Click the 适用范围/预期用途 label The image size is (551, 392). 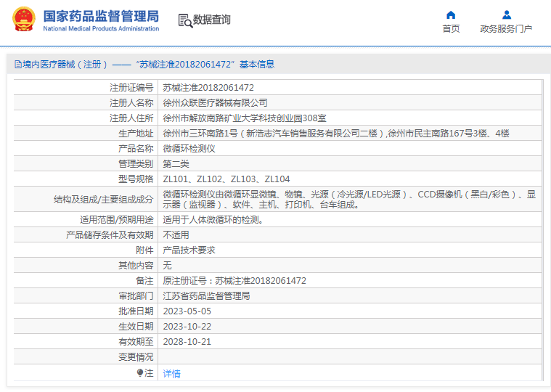pos(117,220)
